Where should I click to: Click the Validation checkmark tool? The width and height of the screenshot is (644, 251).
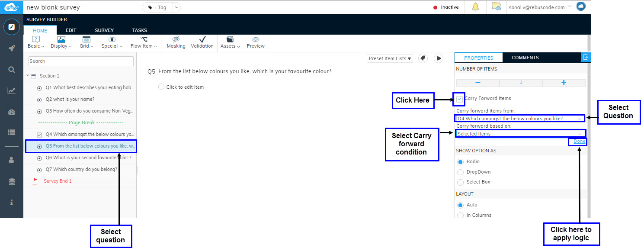coord(202,42)
